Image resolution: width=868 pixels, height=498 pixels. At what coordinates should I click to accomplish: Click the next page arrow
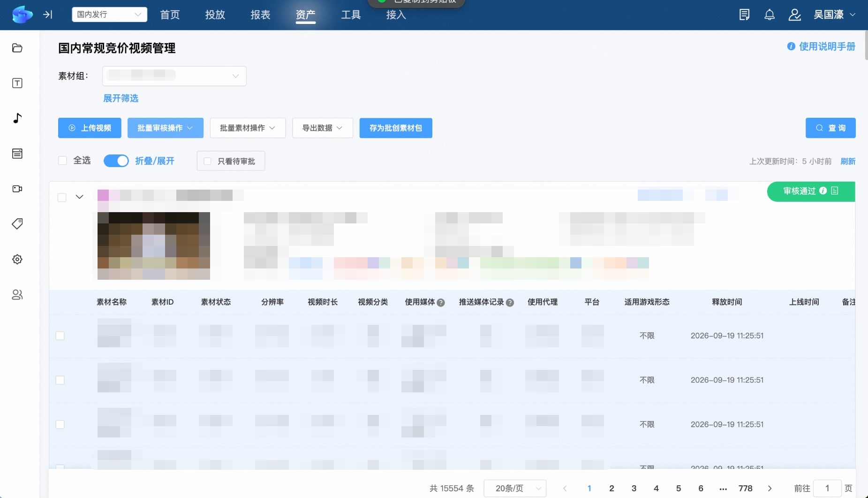770,489
